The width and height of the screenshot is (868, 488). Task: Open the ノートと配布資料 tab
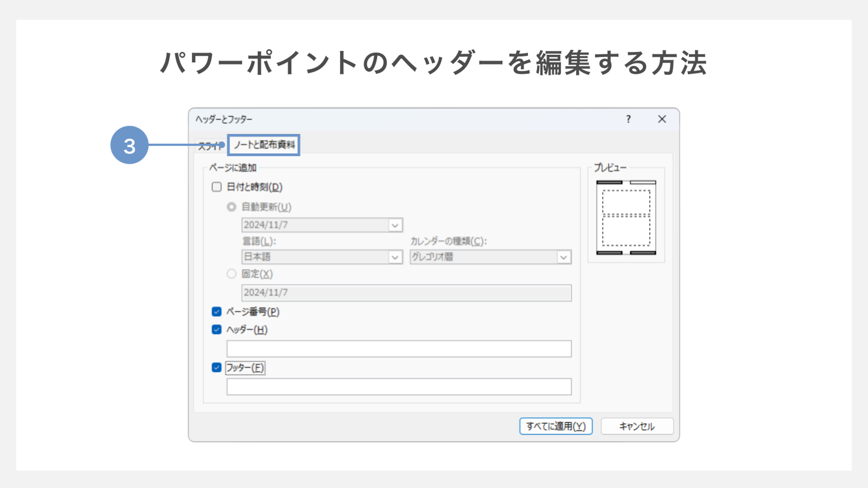[264, 145]
